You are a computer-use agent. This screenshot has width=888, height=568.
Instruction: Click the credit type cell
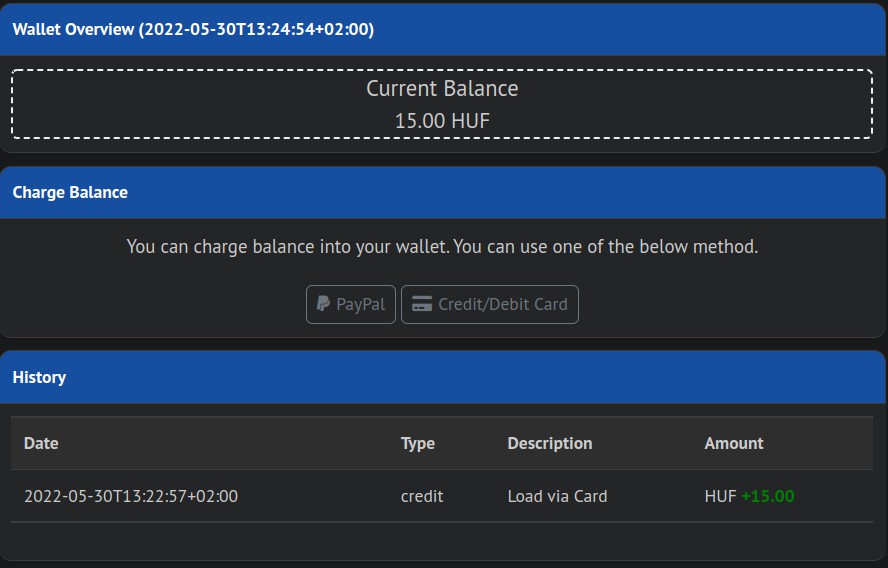tap(422, 496)
